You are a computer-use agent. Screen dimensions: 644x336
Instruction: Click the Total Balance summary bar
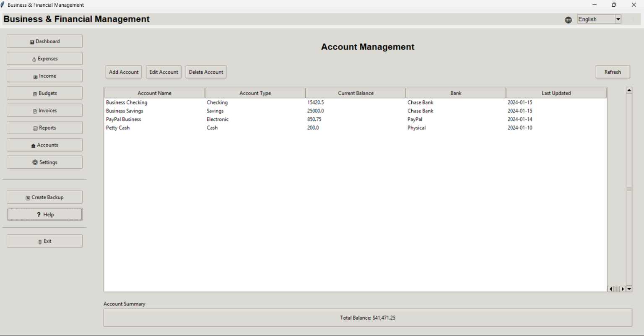pos(368,318)
